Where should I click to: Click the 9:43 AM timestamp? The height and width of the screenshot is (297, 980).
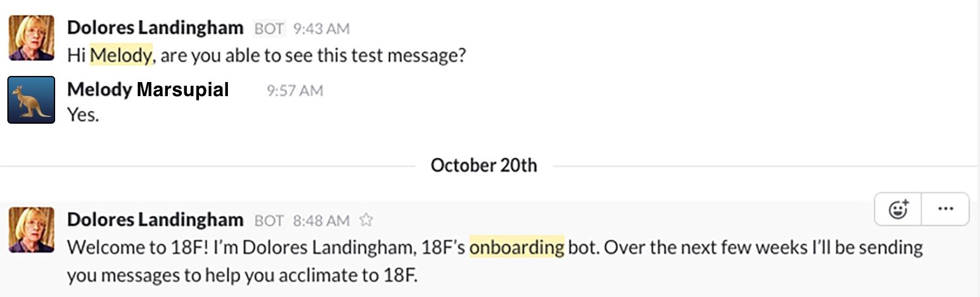[x=321, y=29]
